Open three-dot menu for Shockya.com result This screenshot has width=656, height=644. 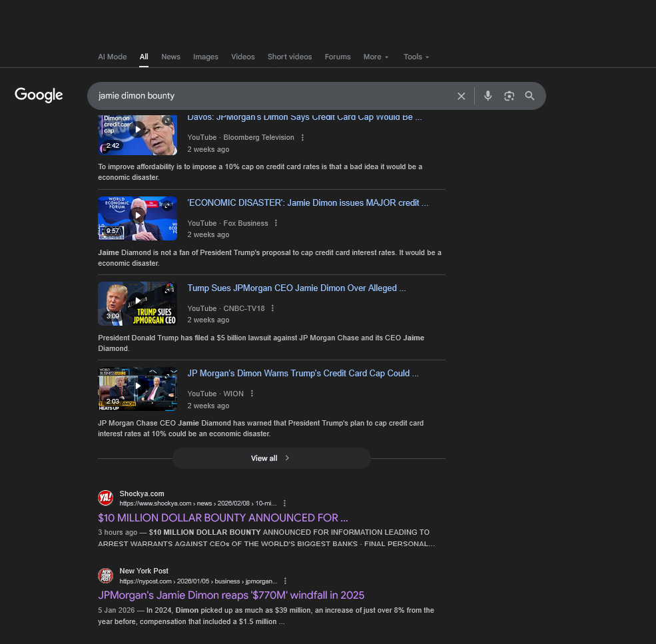click(284, 503)
